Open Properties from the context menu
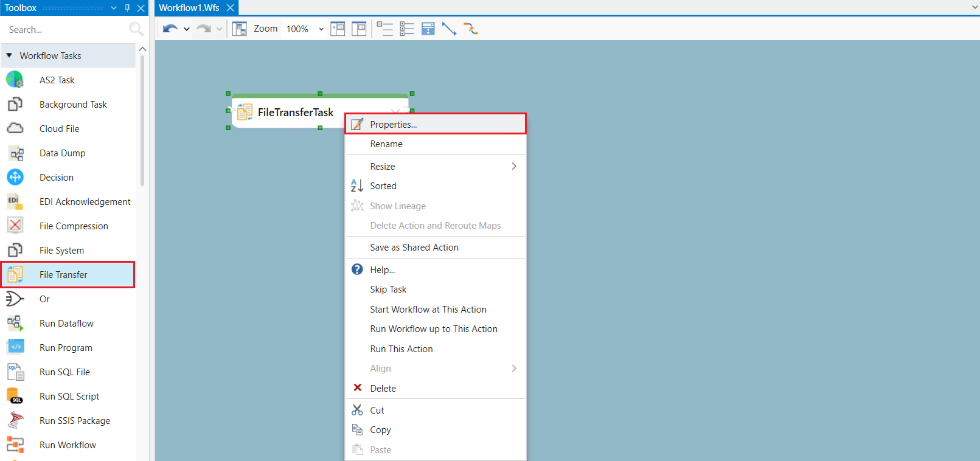This screenshot has width=980, height=461. coord(393,124)
